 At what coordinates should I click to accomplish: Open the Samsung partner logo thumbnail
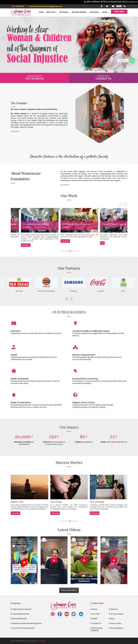74,282
